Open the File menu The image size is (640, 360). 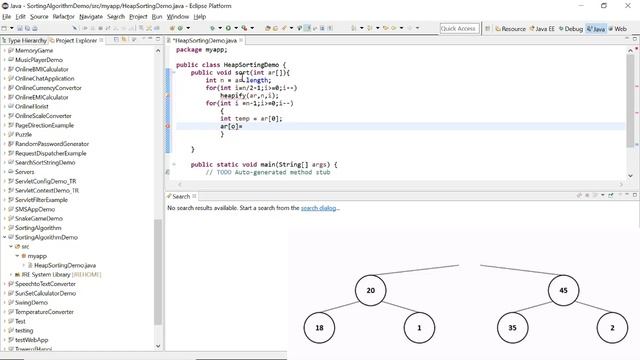(x=7, y=17)
